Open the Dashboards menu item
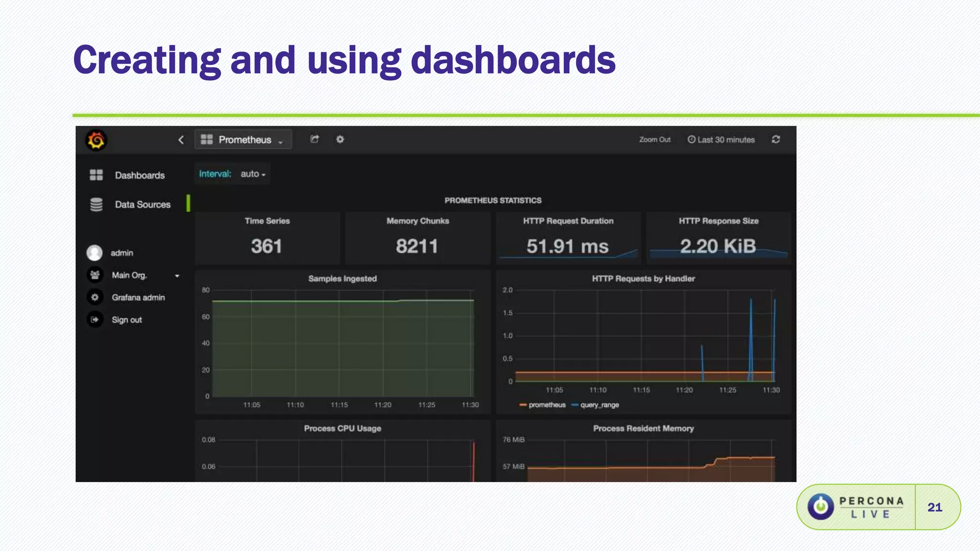The image size is (980, 551). coord(140,175)
